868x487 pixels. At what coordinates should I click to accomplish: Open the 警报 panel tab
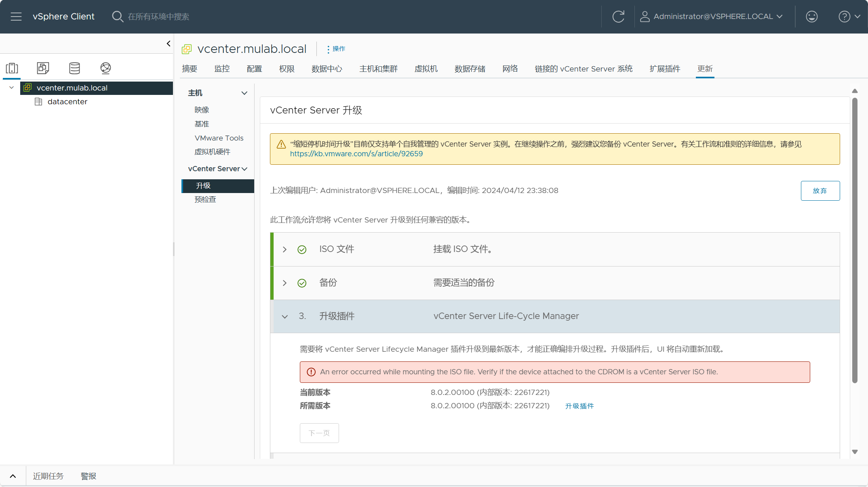tap(88, 476)
